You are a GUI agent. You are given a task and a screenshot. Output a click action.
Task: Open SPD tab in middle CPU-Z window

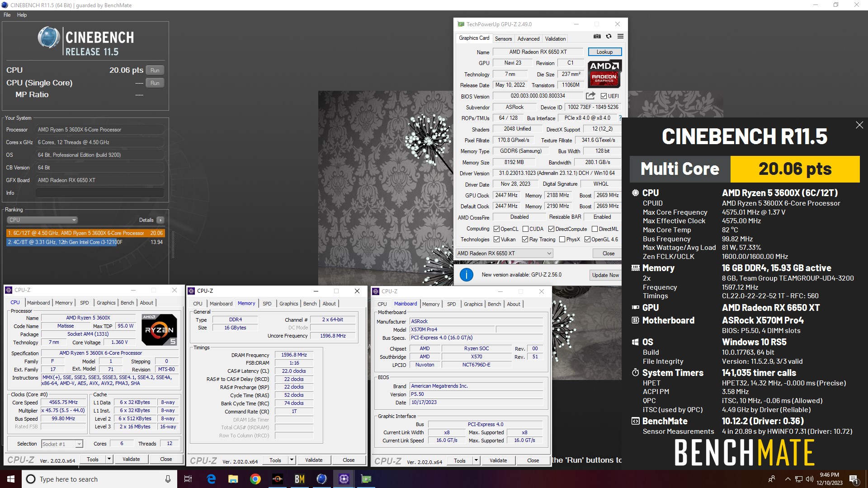pos(267,304)
